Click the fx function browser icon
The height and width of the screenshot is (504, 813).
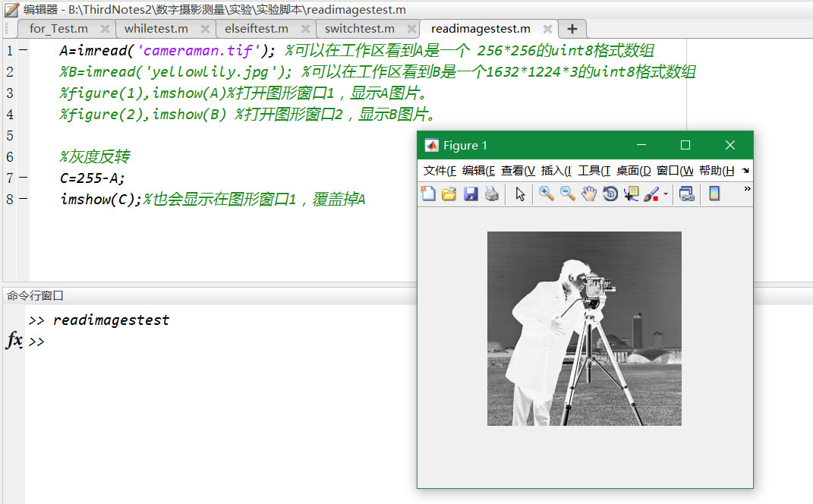click(14, 340)
